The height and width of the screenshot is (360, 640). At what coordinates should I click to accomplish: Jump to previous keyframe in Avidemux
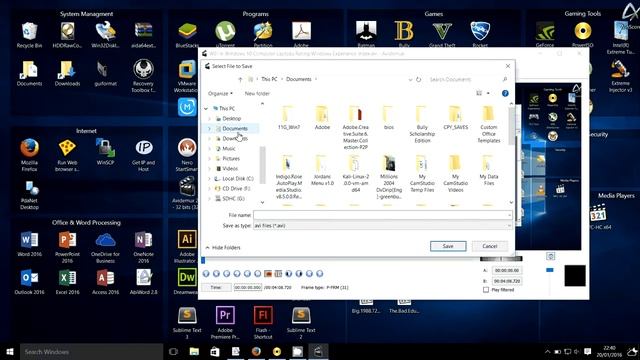pyautogui.click(x=247, y=273)
